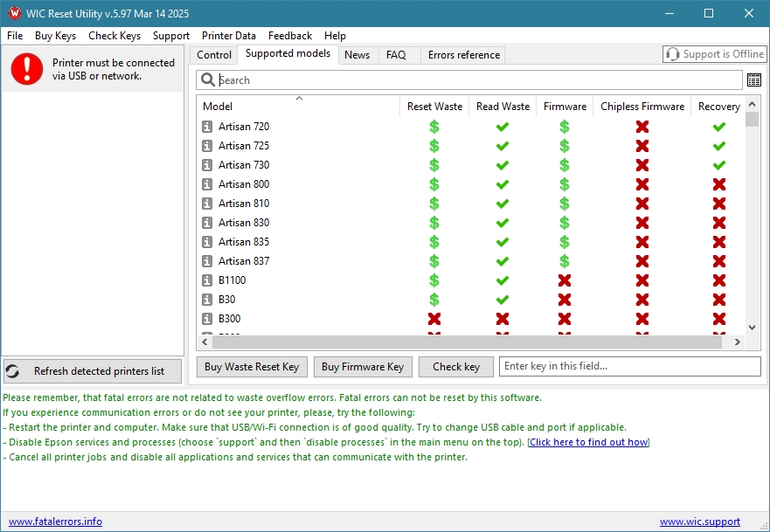770x532 pixels.
Task: Click the Recovery checkmark for Artisan 725
Action: 718,146
